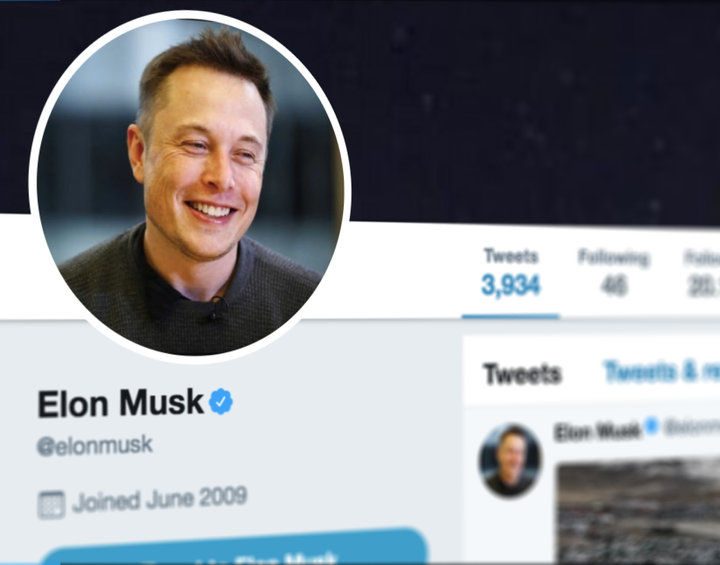Select the black Tweets timeline heading
Viewport: 720px width, 565px height.
point(523,373)
